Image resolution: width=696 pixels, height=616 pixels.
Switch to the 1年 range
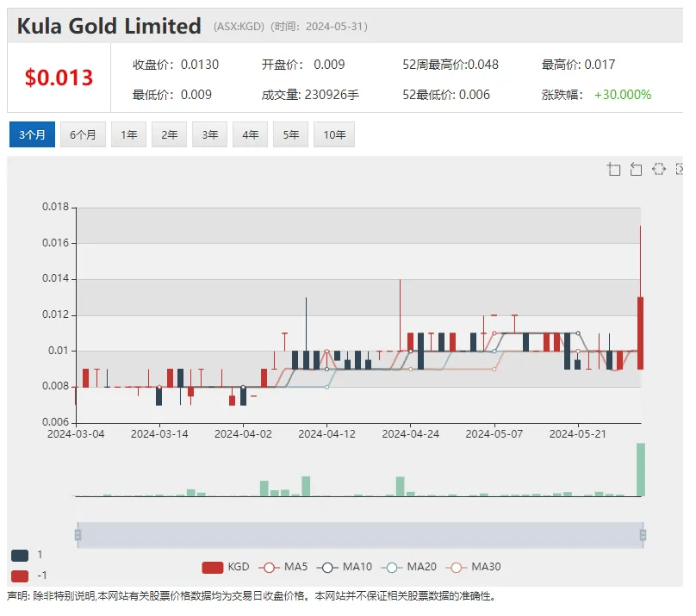(128, 134)
